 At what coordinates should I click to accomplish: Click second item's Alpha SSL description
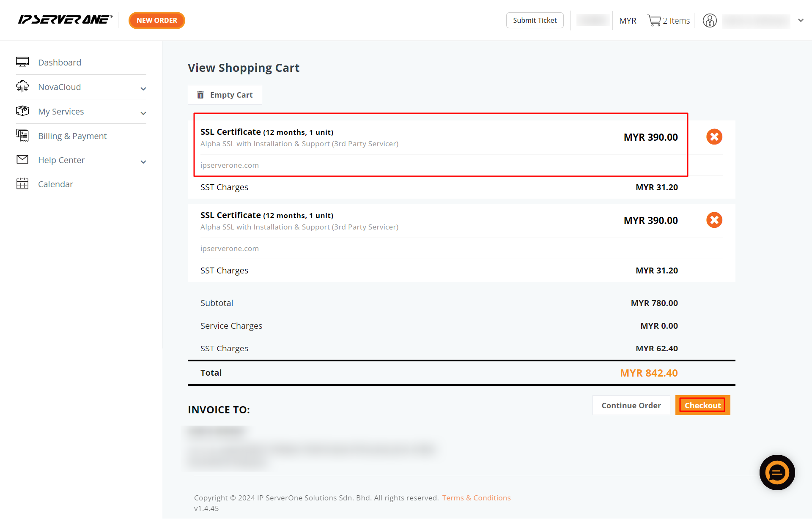(299, 227)
